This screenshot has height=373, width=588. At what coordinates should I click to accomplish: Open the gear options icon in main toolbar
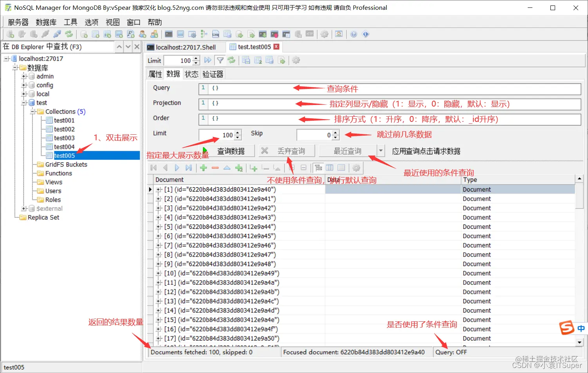(325, 34)
